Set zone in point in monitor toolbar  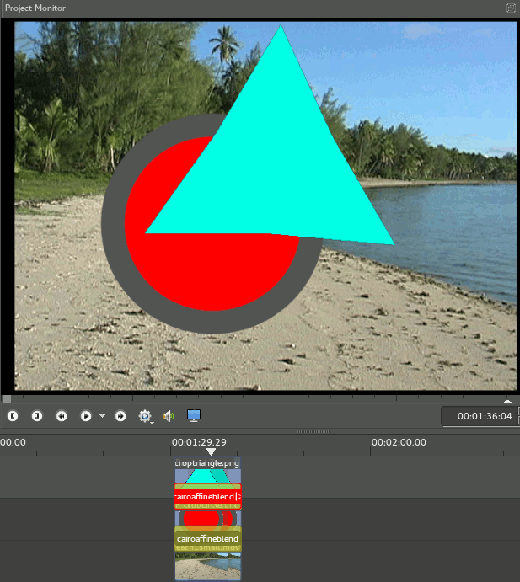(x=13, y=416)
